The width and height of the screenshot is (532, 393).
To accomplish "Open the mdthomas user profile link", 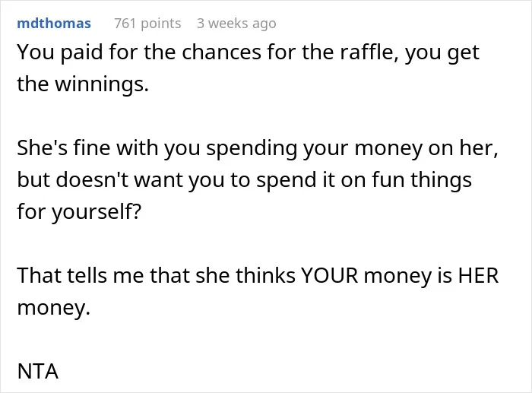I will 54,24.
